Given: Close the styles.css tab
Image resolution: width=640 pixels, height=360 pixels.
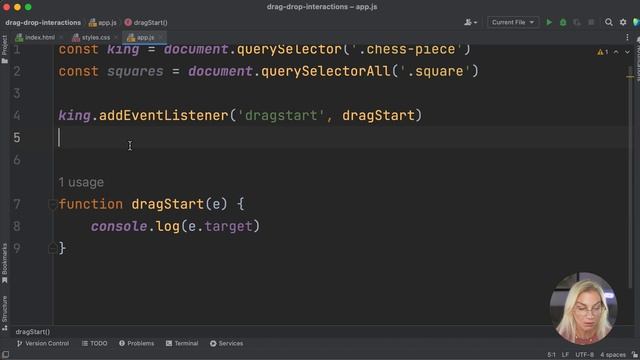Looking at the screenshot, I should pyautogui.click(x=116, y=38).
